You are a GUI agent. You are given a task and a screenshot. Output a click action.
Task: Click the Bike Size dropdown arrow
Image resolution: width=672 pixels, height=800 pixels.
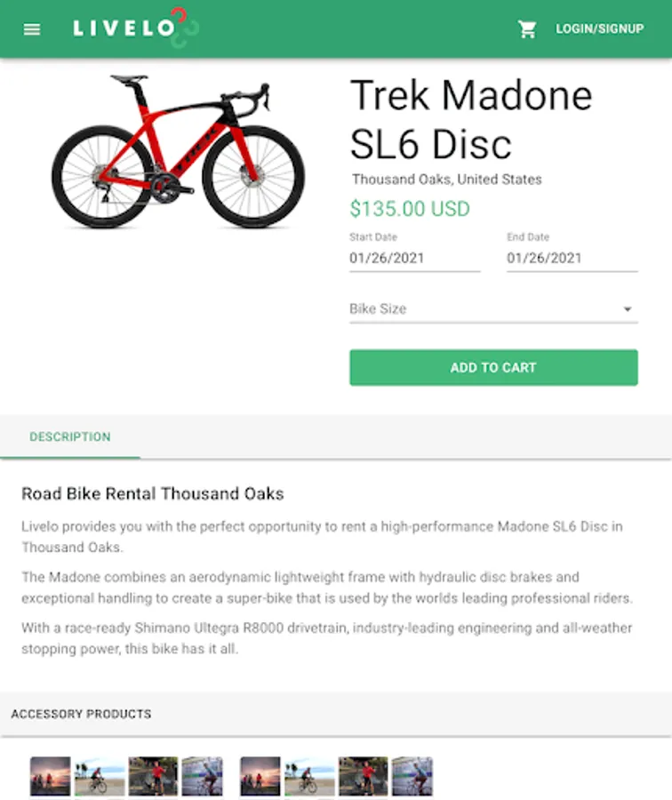click(x=628, y=309)
